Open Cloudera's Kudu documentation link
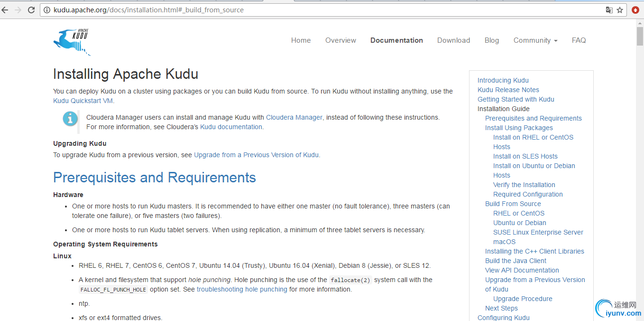644x321 pixels. click(x=231, y=127)
